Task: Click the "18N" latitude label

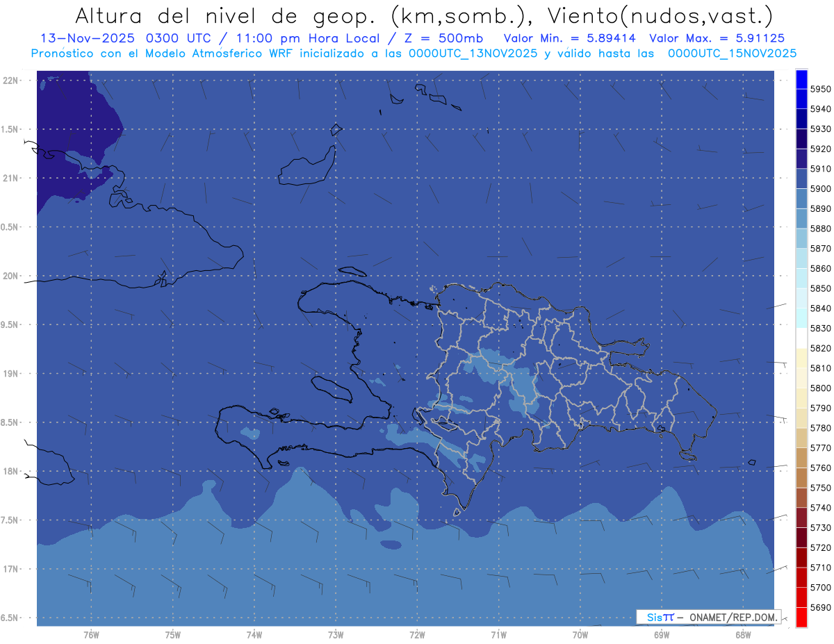Action: [x=11, y=471]
